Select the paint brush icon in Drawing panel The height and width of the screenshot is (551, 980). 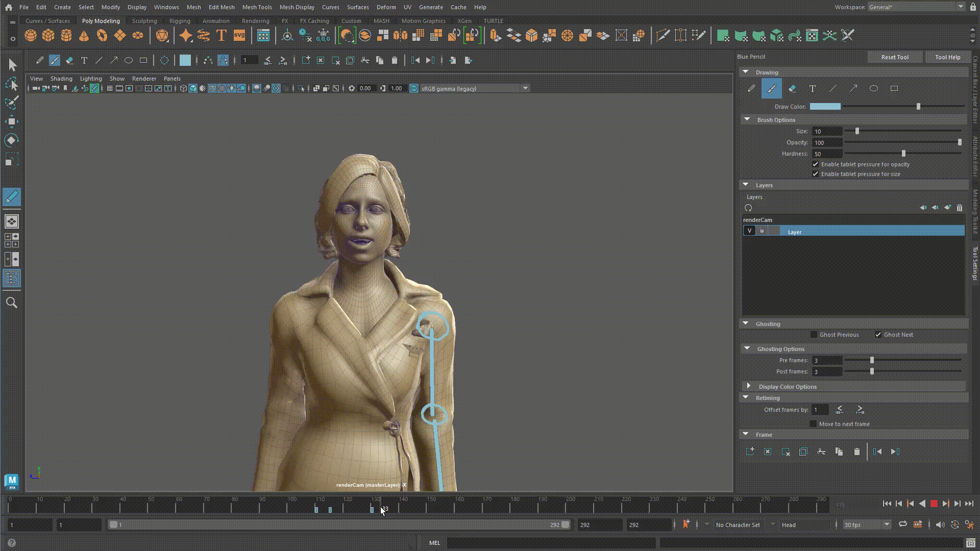[771, 88]
